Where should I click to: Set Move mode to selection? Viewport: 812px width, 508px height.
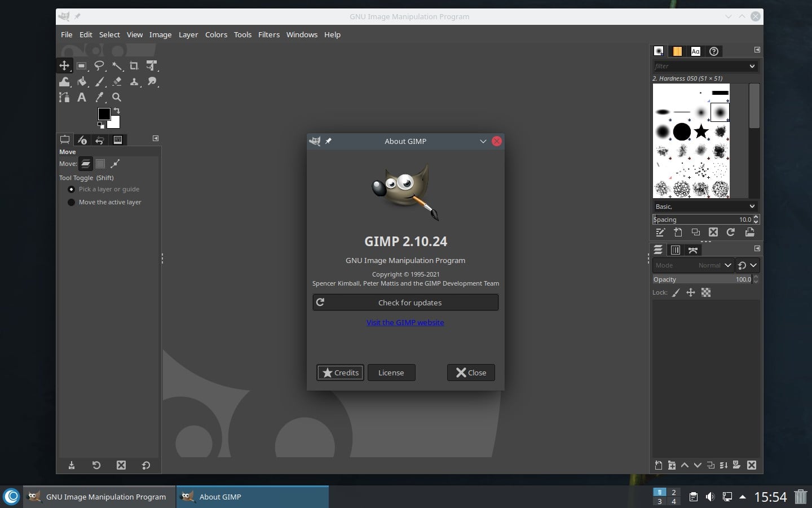click(x=100, y=164)
